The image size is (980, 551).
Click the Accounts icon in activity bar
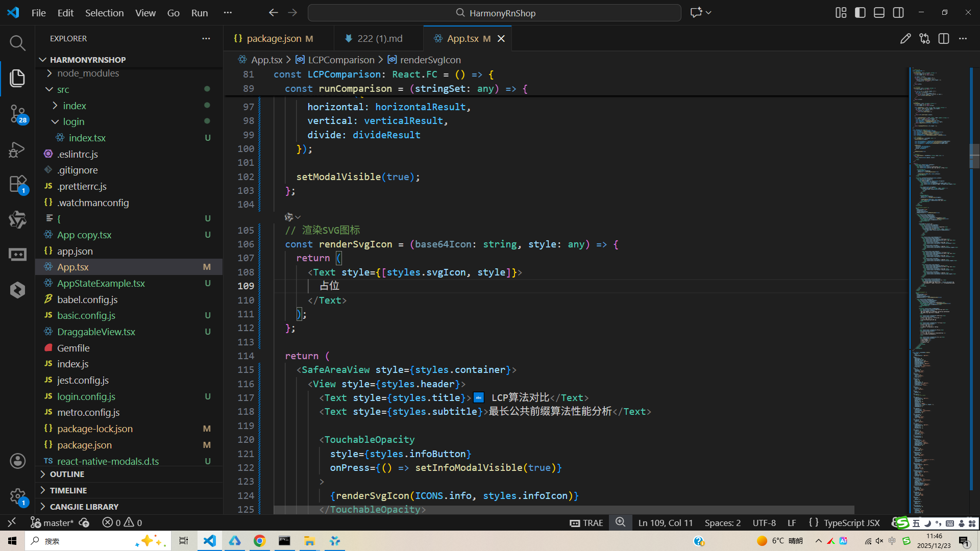coord(17,461)
